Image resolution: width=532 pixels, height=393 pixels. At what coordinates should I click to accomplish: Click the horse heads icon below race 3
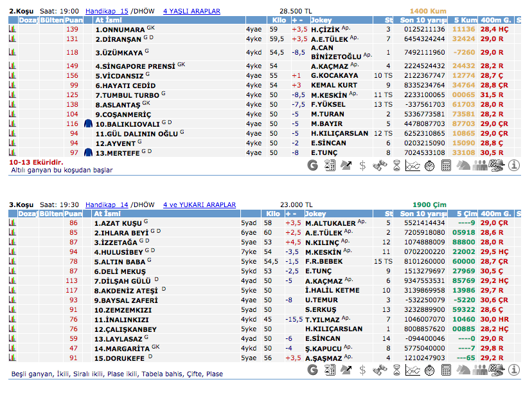[x=463, y=370]
